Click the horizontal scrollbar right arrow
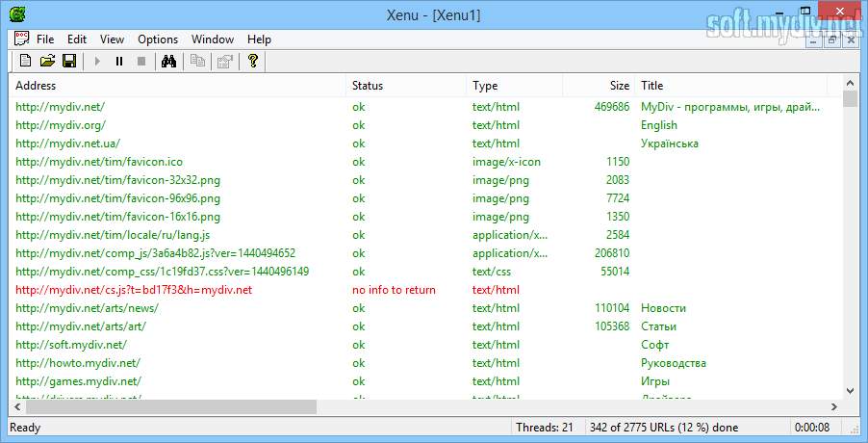Viewport: 868px width, 443px height. pyautogui.click(x=833, y=406)
